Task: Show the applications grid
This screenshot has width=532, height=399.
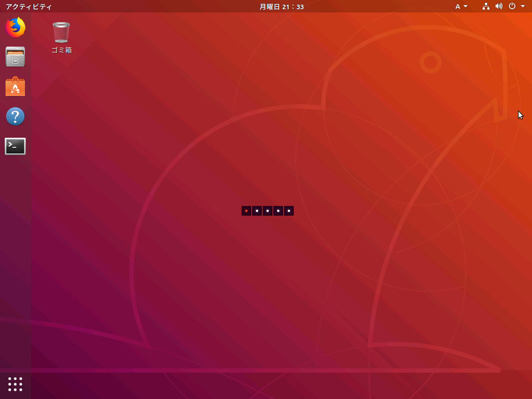Action: [x=15, y=384]
